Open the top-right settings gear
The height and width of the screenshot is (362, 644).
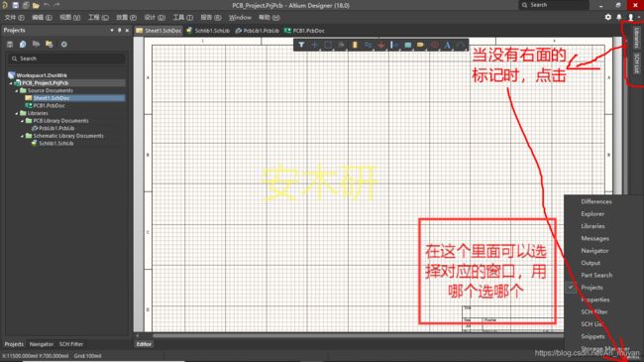[608, 17]
